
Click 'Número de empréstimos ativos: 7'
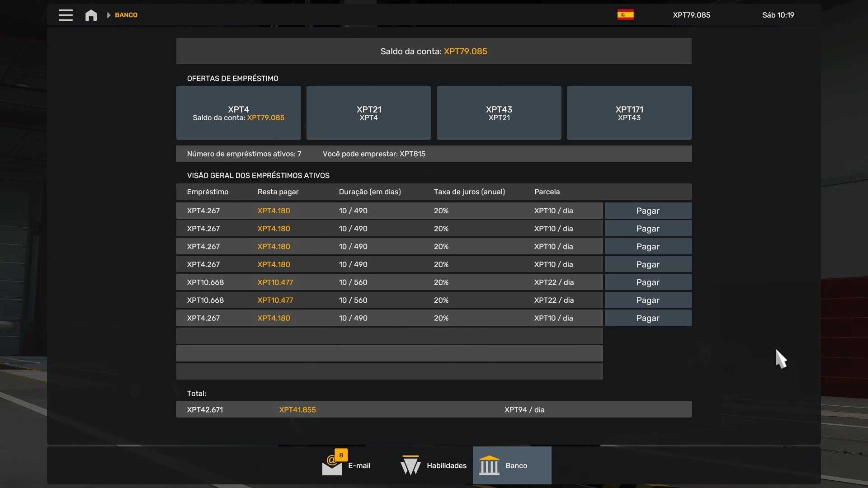pos(244,154)
